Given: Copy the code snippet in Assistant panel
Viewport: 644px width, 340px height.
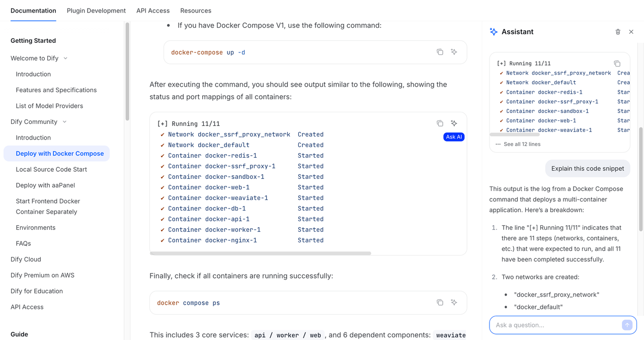Looking at the screenshot, I should [x=617, y=63].
